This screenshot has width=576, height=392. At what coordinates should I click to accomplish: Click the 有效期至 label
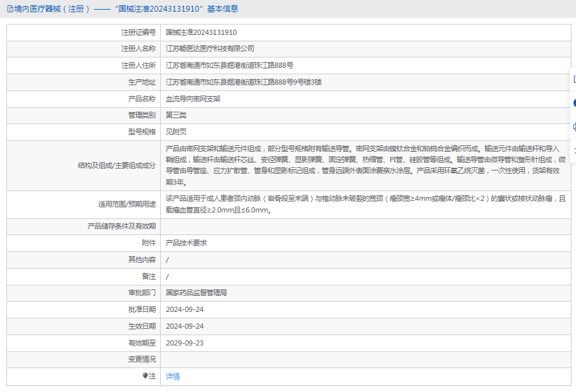coord(142,343)
